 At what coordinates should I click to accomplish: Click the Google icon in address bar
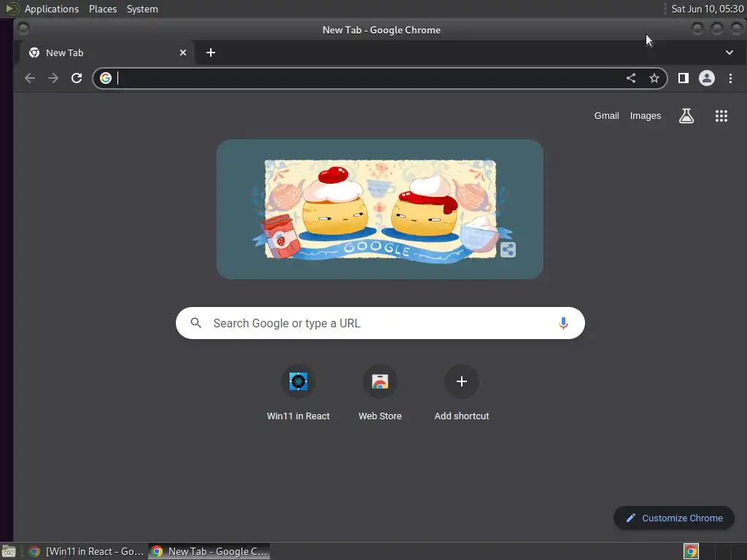106,78
